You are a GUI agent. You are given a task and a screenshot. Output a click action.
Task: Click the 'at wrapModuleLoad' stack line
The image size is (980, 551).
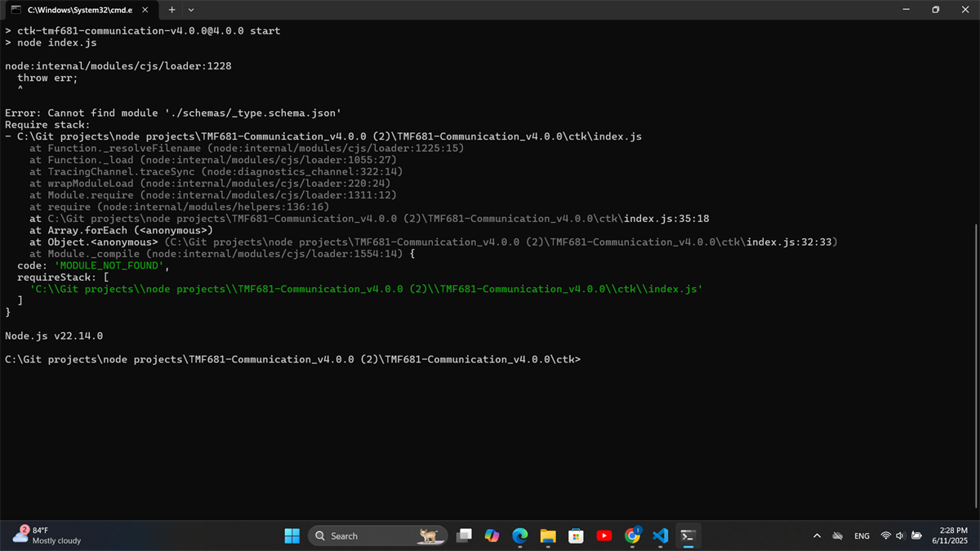coord(210,184)
